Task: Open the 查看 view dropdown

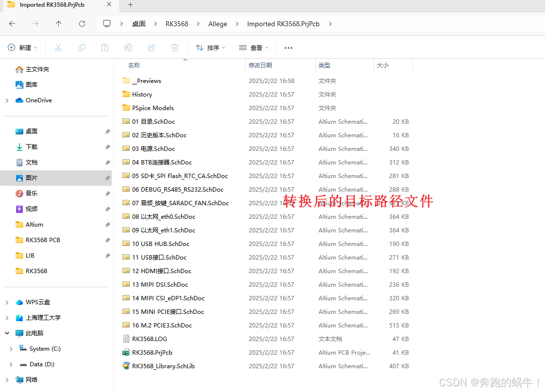Action: [x=254, y=48]
